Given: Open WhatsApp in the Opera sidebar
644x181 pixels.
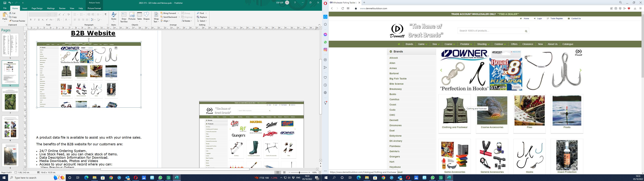Looking at the screenshot, I should coord(325,42).
